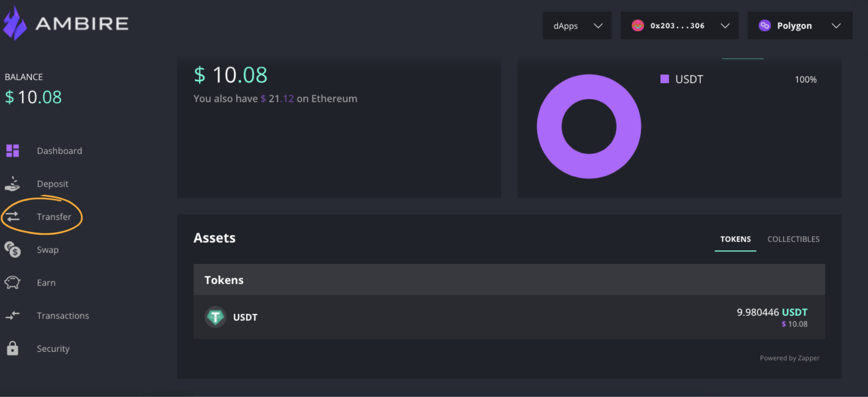The width and height of the screenshot is (868, 397).
Task: Open the Deposit page
Action: 53,184
